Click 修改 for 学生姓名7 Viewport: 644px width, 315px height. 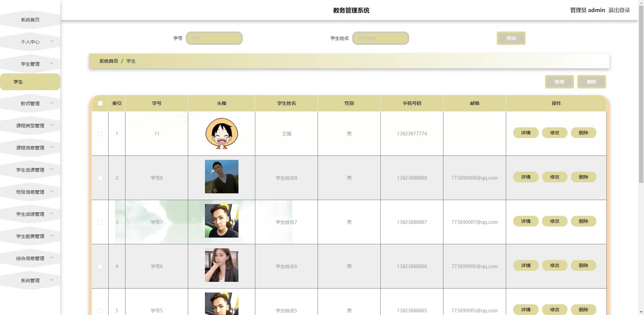pos(554,221)
